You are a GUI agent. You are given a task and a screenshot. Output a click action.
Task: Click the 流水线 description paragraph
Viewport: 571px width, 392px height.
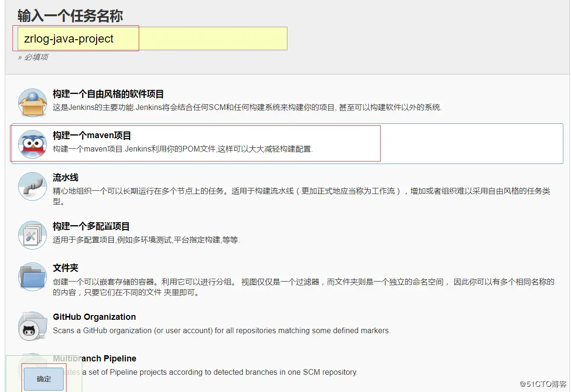click(x=302, y=196)
